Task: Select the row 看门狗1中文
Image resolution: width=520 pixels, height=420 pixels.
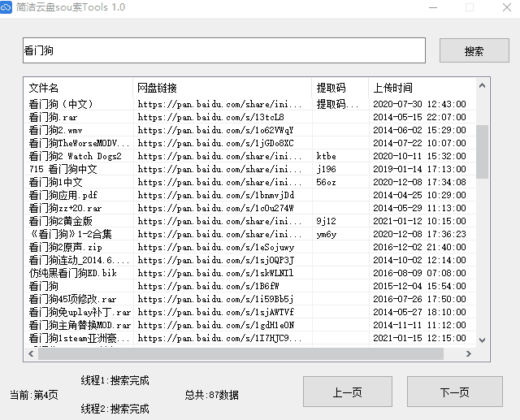Action: click(x=250, y=182)
